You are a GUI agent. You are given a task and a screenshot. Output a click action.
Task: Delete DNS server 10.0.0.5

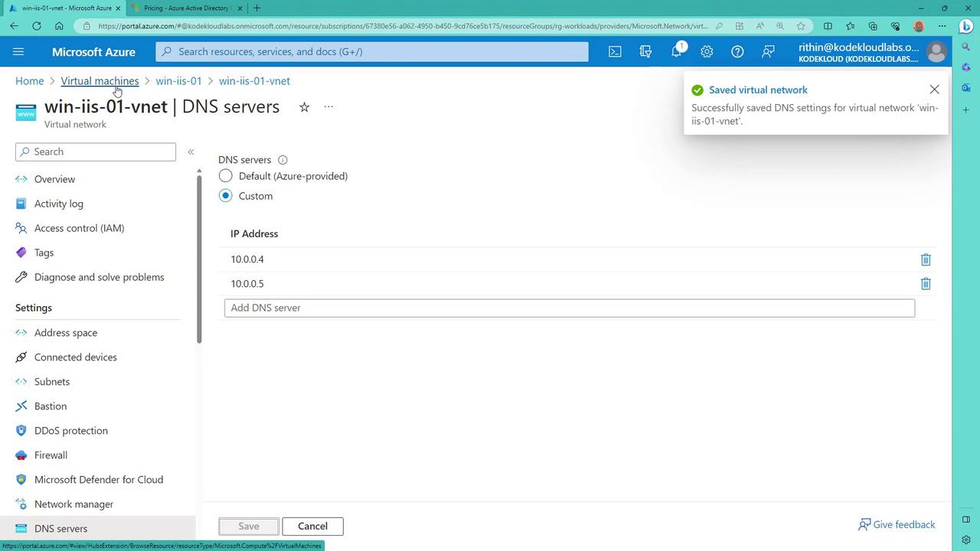(926, 284)
